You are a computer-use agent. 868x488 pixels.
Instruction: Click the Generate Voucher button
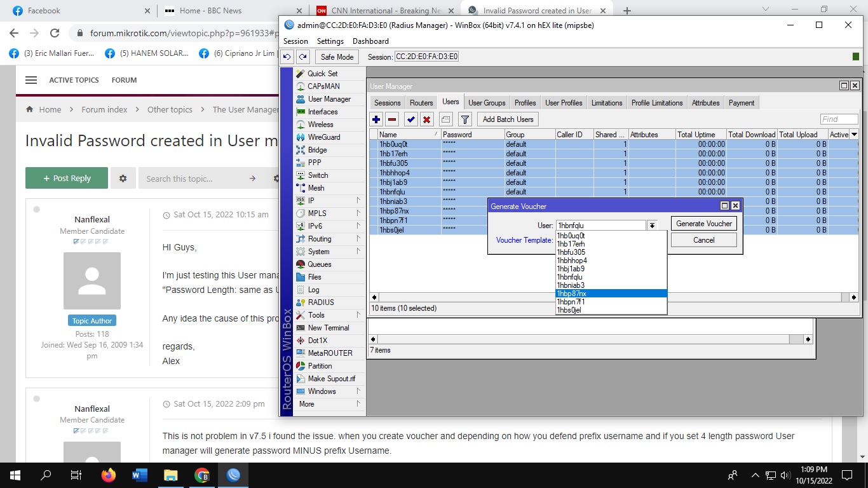click(704, 224)
